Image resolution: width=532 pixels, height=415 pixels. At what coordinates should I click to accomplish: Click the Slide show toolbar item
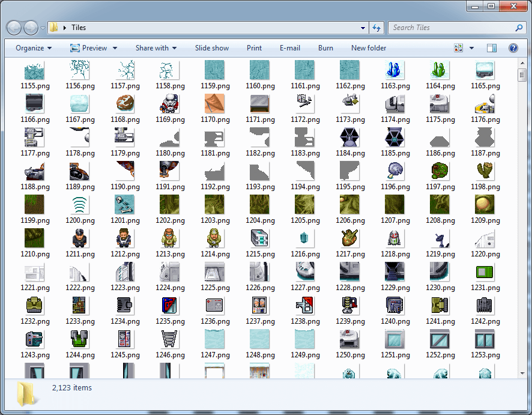point(211,48)
